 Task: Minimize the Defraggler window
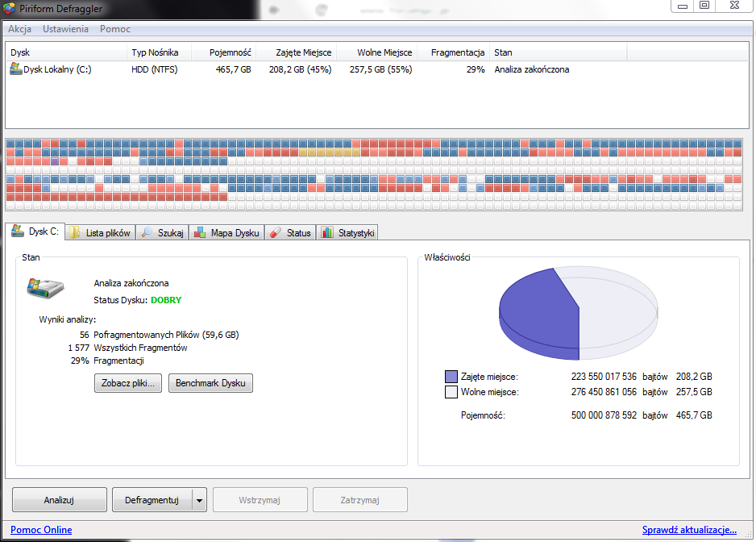tap(682, 6)
